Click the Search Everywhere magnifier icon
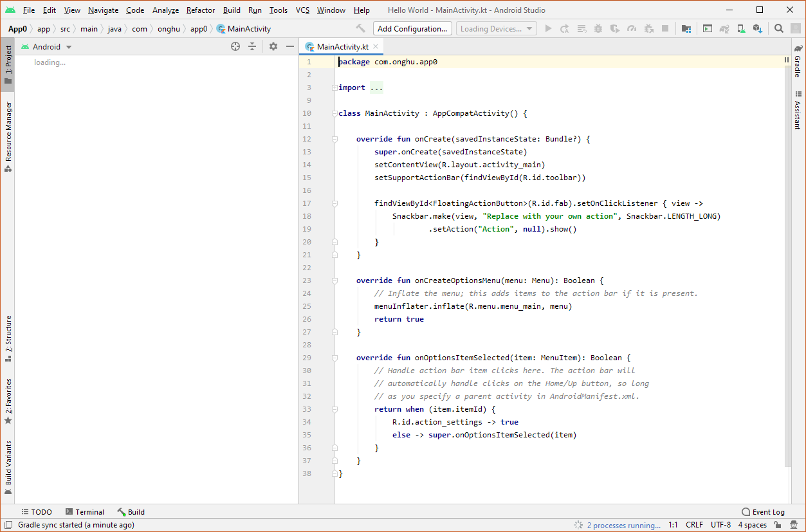The image size is (806, 532). coord(778,29)
